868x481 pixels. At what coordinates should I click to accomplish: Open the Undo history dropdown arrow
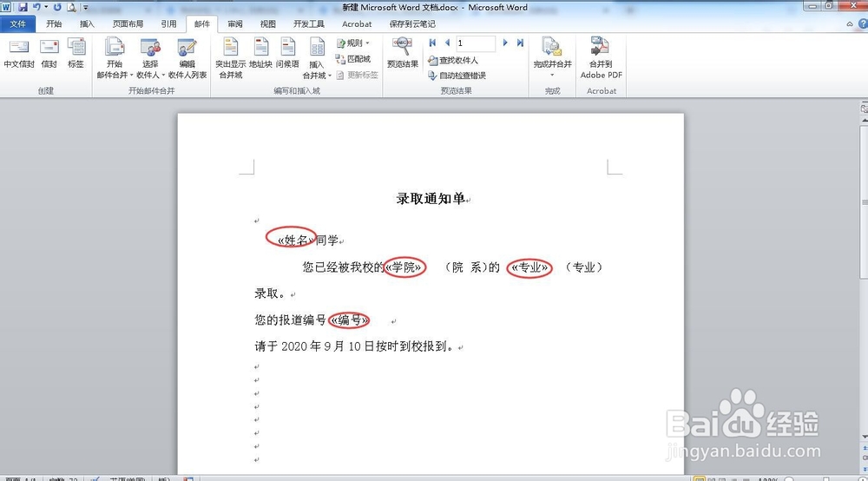46,7
